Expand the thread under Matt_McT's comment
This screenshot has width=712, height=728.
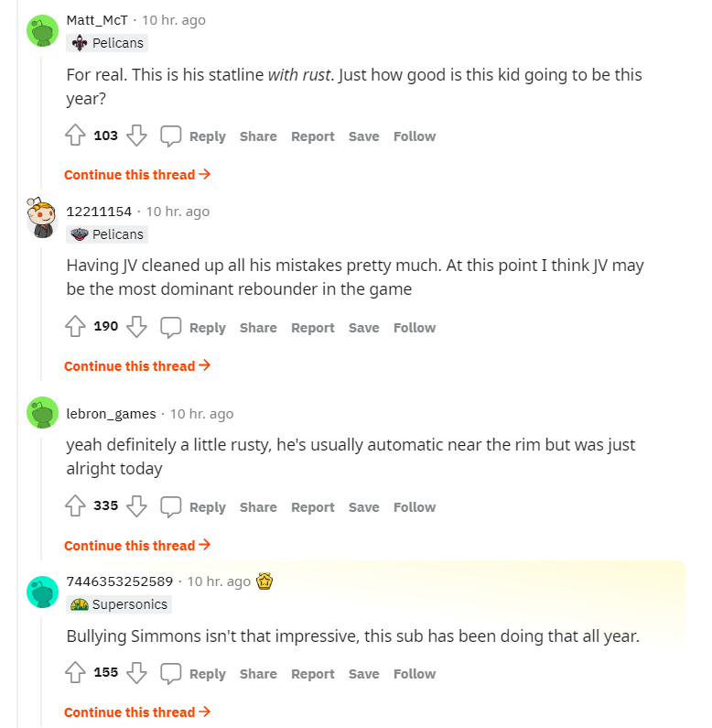click(x=137, y=175)
